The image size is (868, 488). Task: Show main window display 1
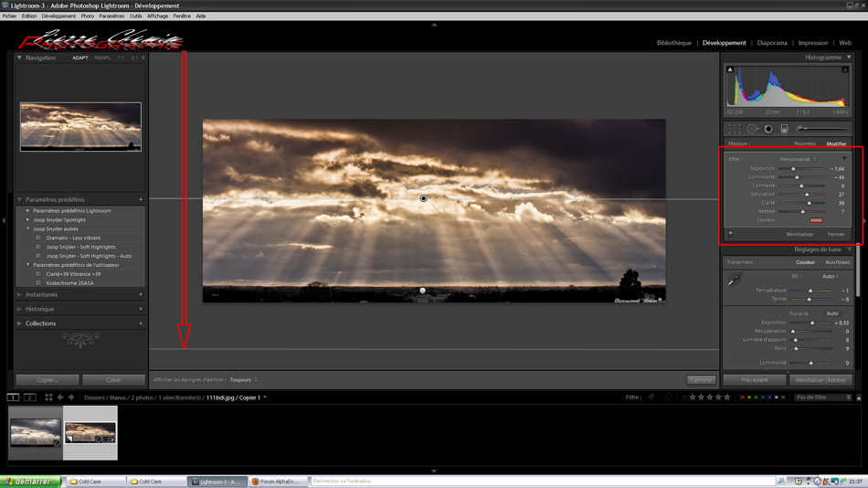(13, 398)
